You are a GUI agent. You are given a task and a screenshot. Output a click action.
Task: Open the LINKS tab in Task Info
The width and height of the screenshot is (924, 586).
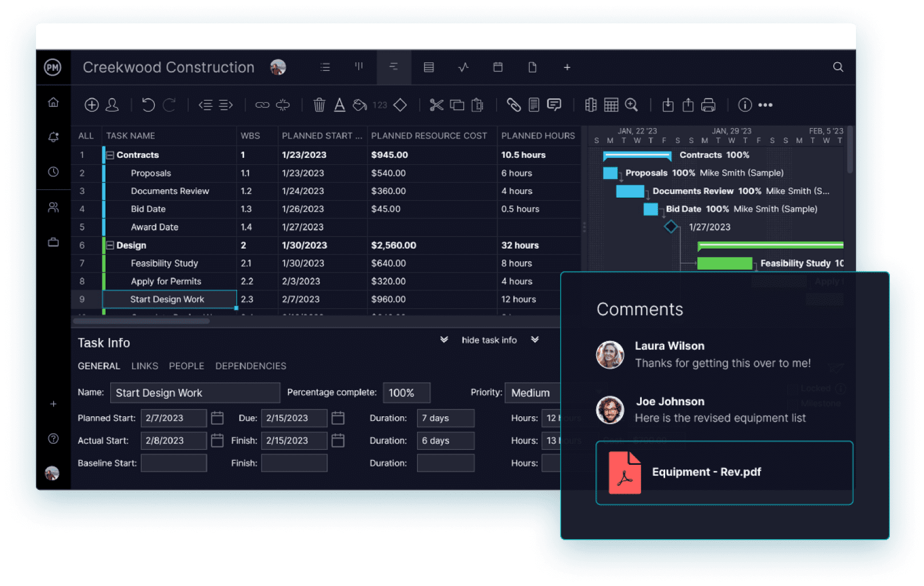pyautogui.click(x=145, y=366)
